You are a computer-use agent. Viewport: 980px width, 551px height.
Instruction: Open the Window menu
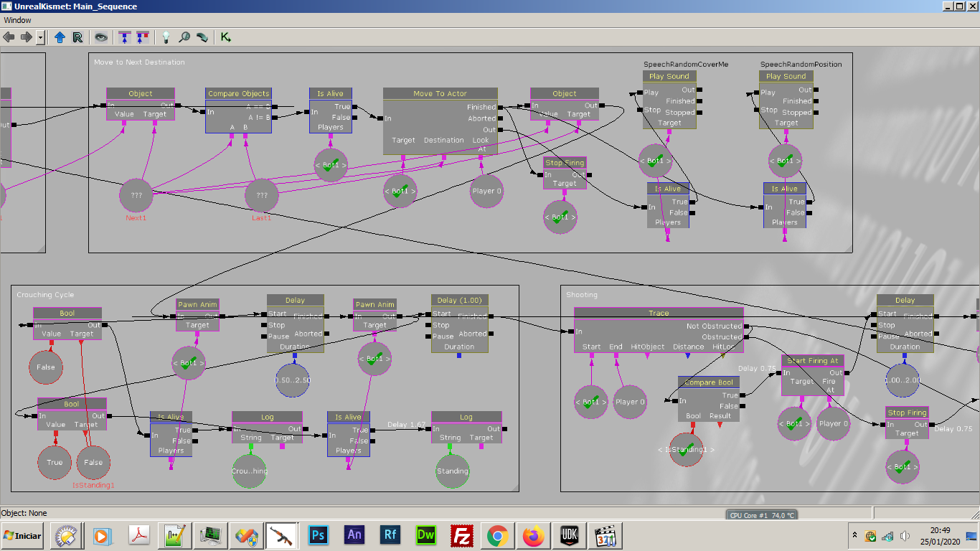coord(18,20)
